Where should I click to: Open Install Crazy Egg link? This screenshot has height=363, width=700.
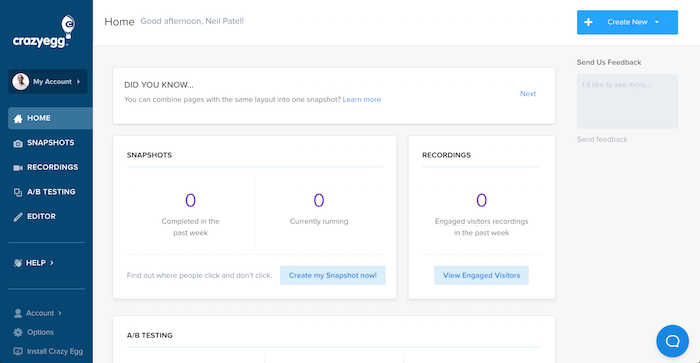point(55,351)
